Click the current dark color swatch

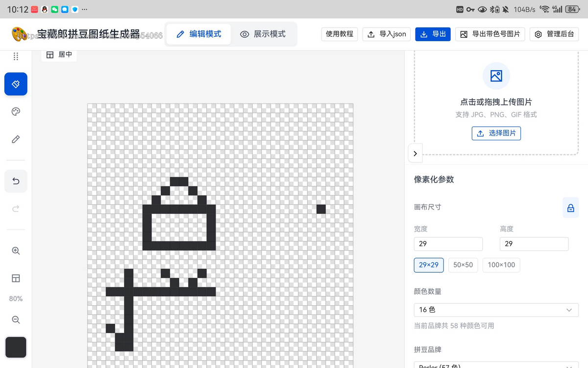(16, 347)
